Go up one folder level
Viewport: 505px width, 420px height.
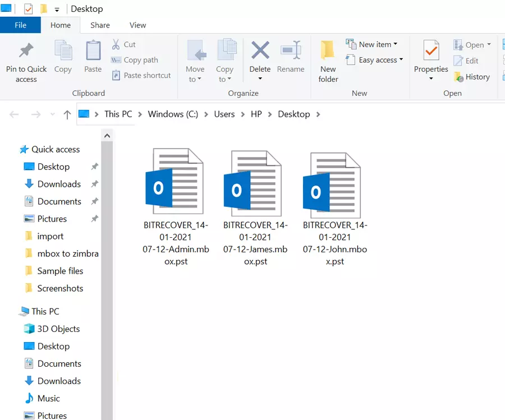point(67,114)
